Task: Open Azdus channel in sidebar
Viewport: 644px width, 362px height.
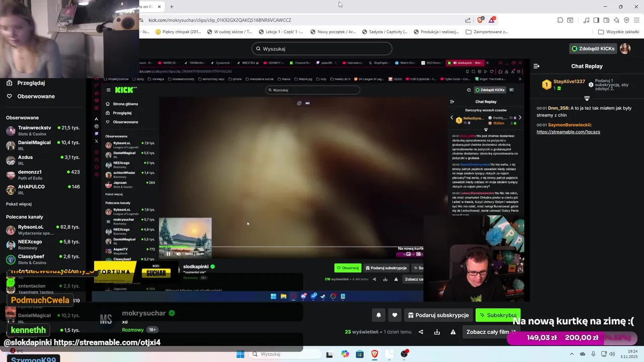Action: coord(43,160)
